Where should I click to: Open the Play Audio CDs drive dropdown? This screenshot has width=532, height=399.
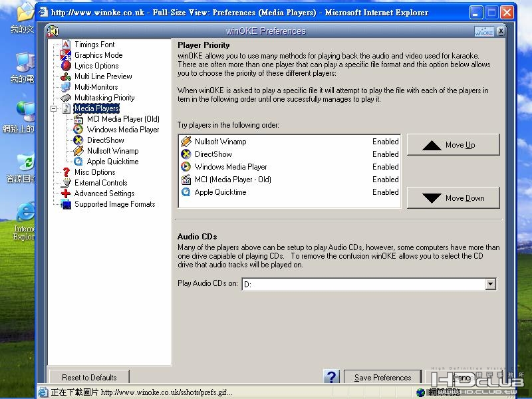tap(490, 284)
